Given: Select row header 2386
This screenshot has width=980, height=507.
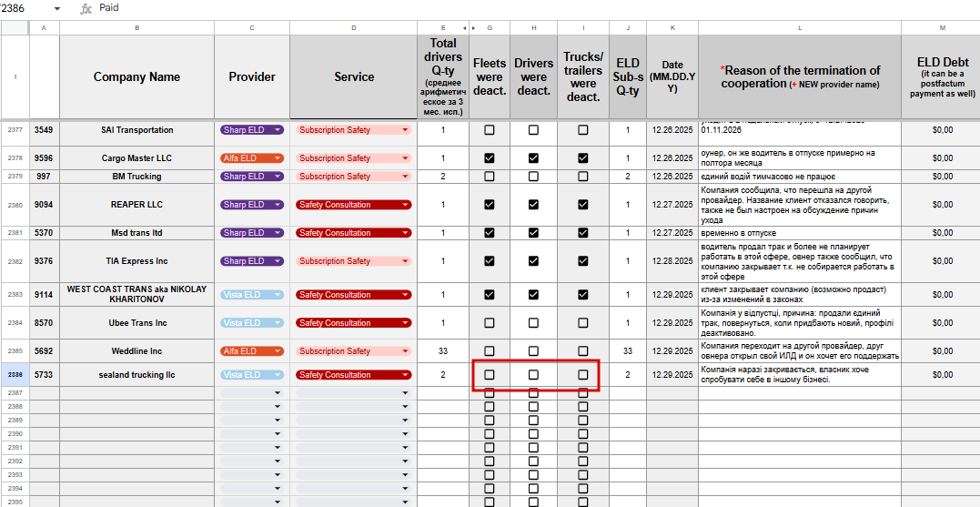Looking at the screenshot, I should tap(15, 374).
